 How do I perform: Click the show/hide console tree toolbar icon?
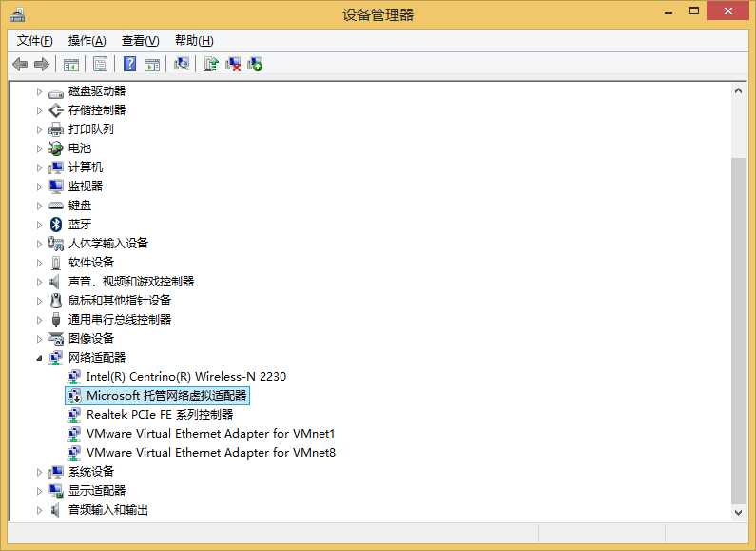click(x=71, y=64)
